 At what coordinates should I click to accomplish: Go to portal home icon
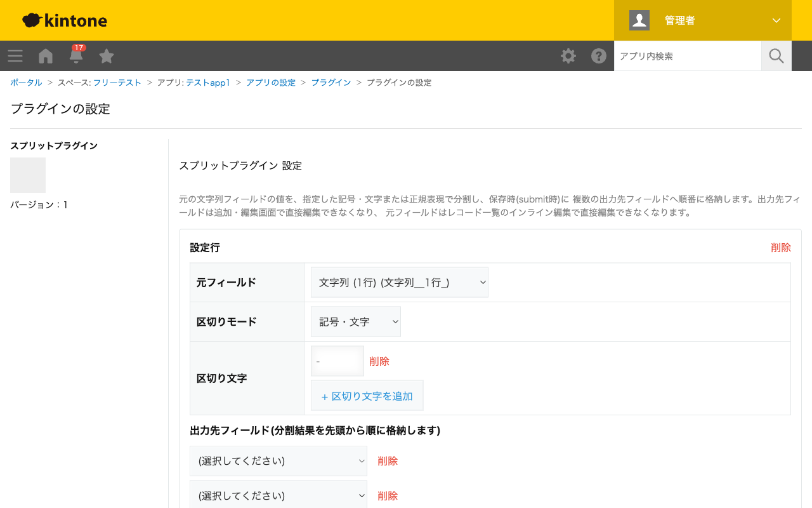[x=46, y=56]
